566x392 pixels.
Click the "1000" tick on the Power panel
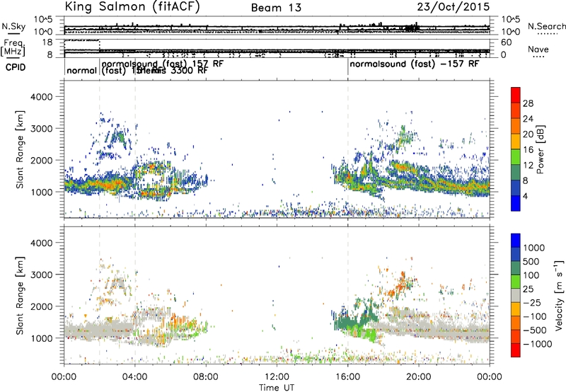pos(41,192)
